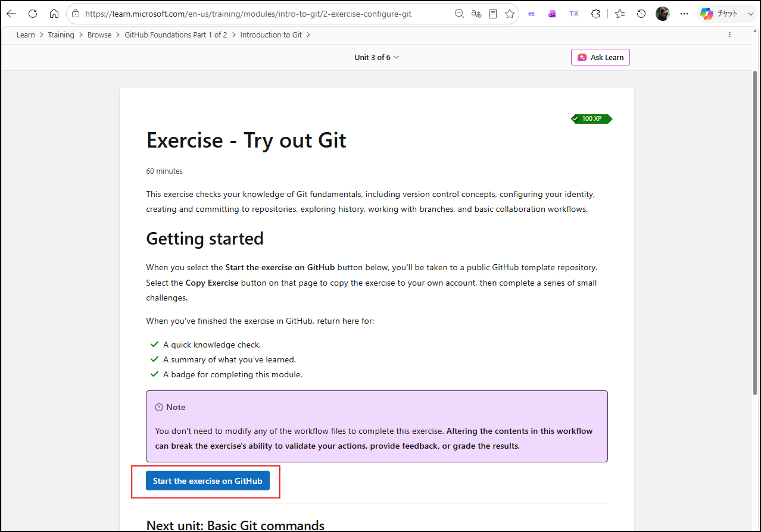Add this page to favorites
Viewport: 761px width, 532px height.
(510, 14)
